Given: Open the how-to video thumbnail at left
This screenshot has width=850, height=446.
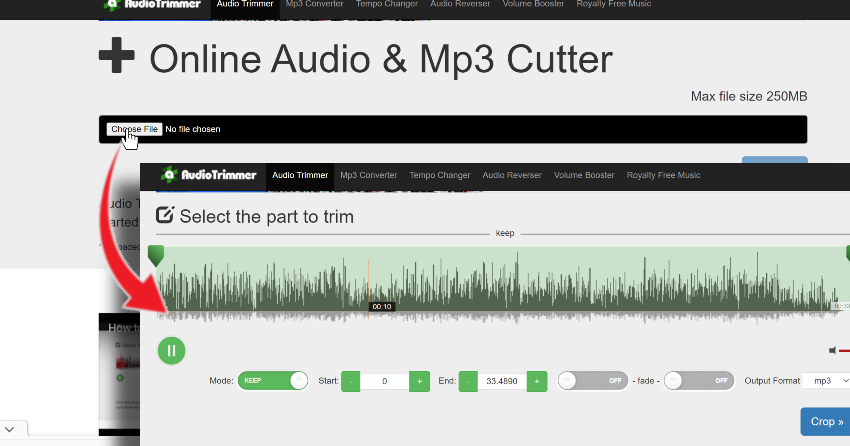Looking at the screenshot, I should (x=119, y=374).
